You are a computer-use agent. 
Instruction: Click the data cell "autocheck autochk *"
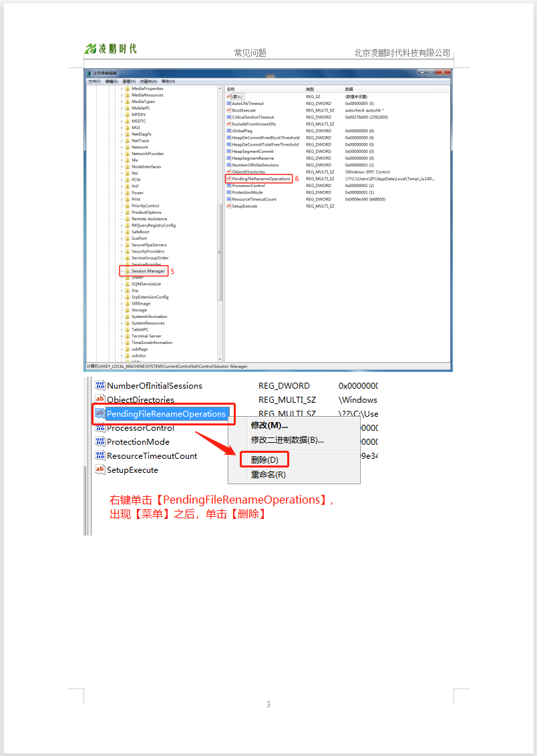(365, 110)
